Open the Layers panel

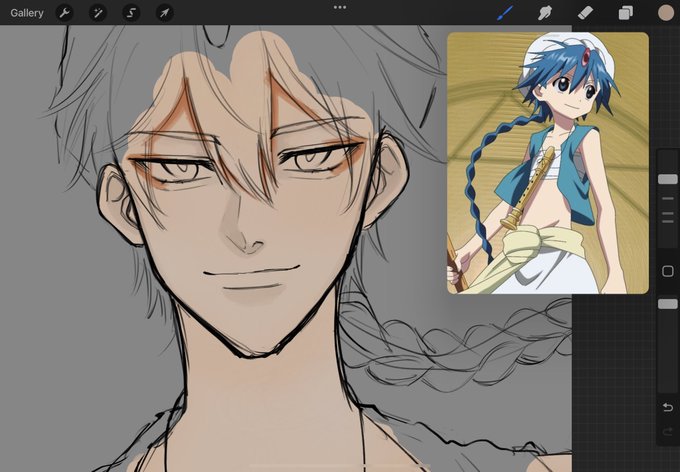click(x=625, y=13)
